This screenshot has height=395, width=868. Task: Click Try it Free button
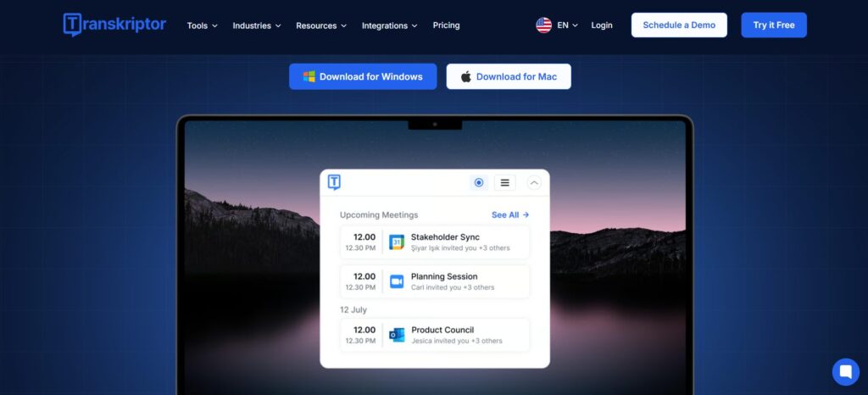774,25
